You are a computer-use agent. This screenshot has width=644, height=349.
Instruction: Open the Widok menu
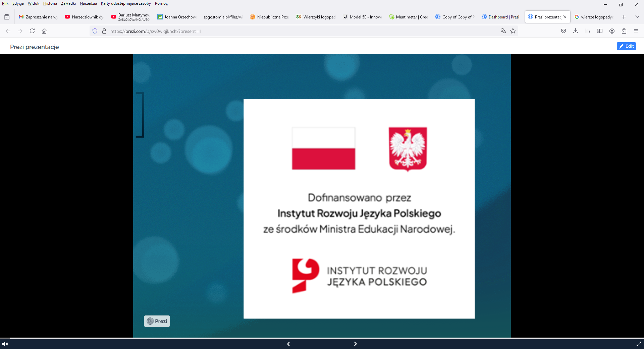tap(34, 3)
